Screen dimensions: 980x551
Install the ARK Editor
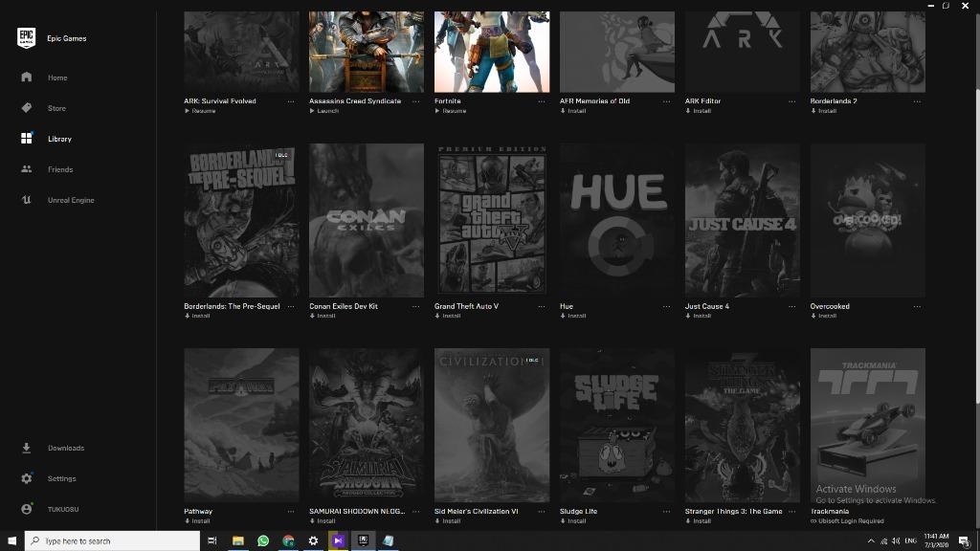pos(698,111)
